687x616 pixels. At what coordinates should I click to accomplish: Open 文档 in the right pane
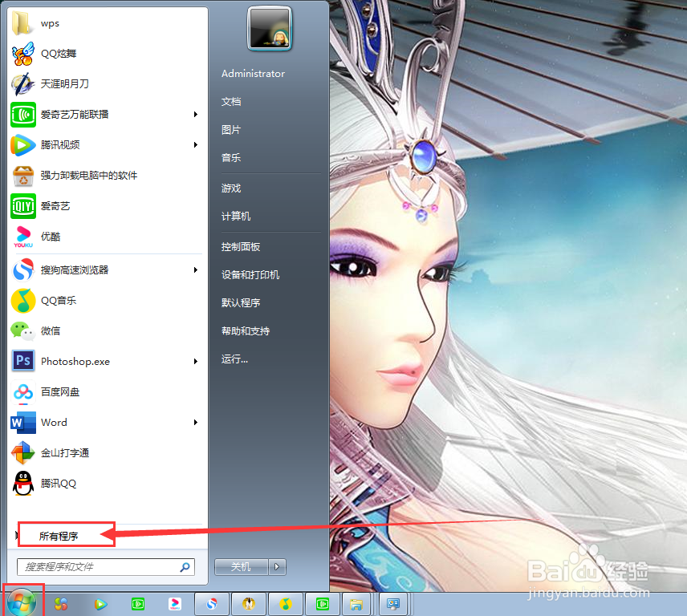click(231, 102)
